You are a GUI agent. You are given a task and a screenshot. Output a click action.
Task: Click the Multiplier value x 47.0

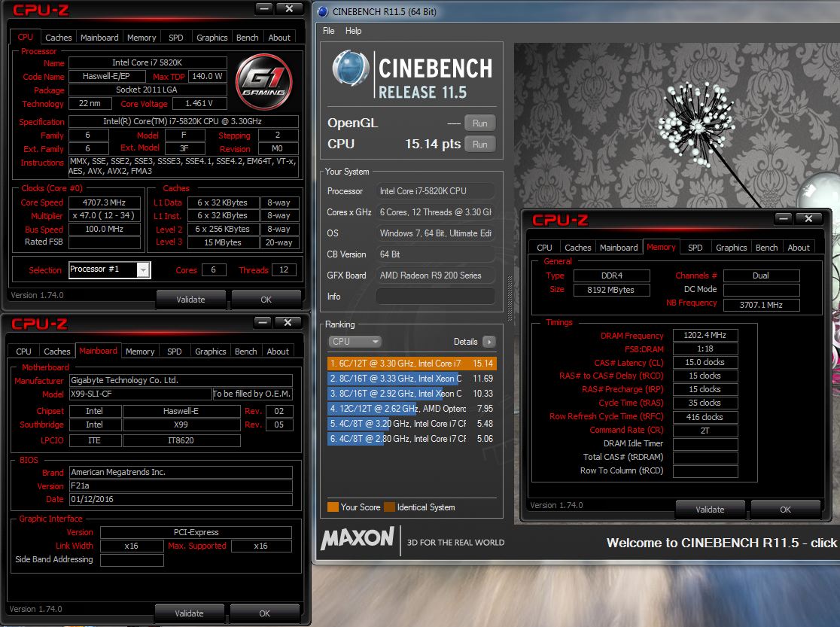pyautogui.click(x=104, y=215)
